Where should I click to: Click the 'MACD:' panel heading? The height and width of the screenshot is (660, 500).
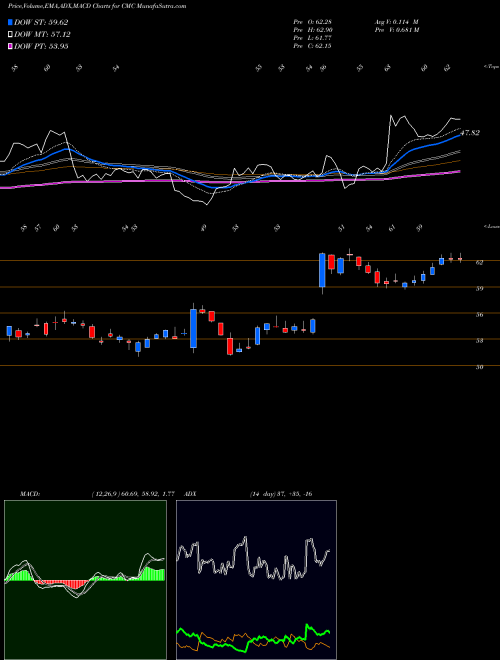[30, 494]
